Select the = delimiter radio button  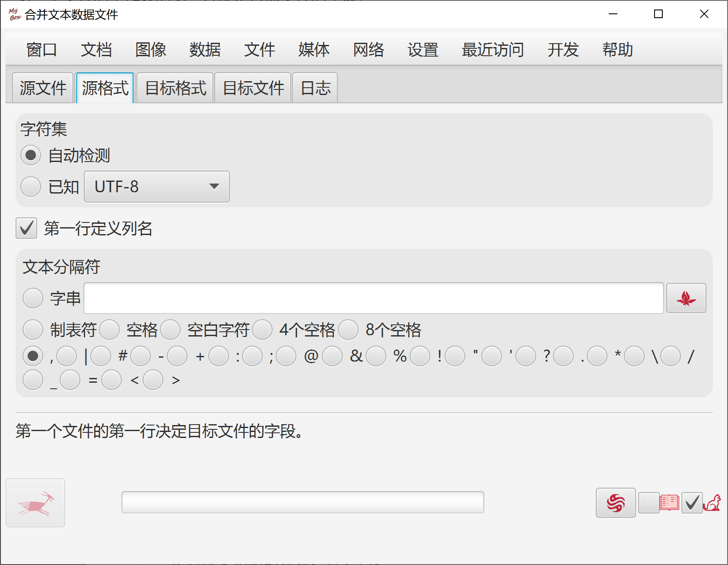coord(70,380)
